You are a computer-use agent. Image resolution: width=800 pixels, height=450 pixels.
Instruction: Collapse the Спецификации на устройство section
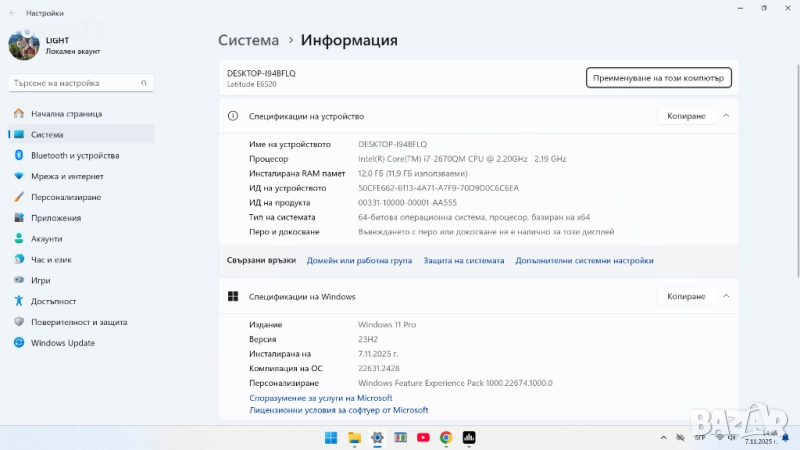tap(726, 116)
